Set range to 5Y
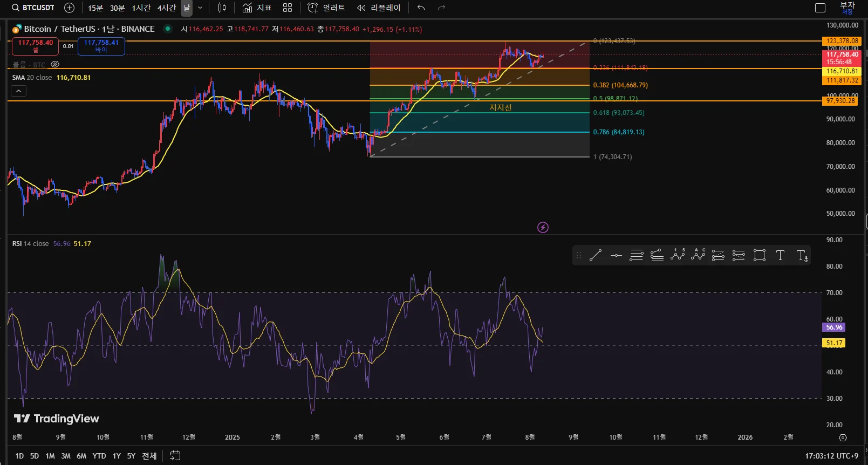868x465 pixels. 131,456
